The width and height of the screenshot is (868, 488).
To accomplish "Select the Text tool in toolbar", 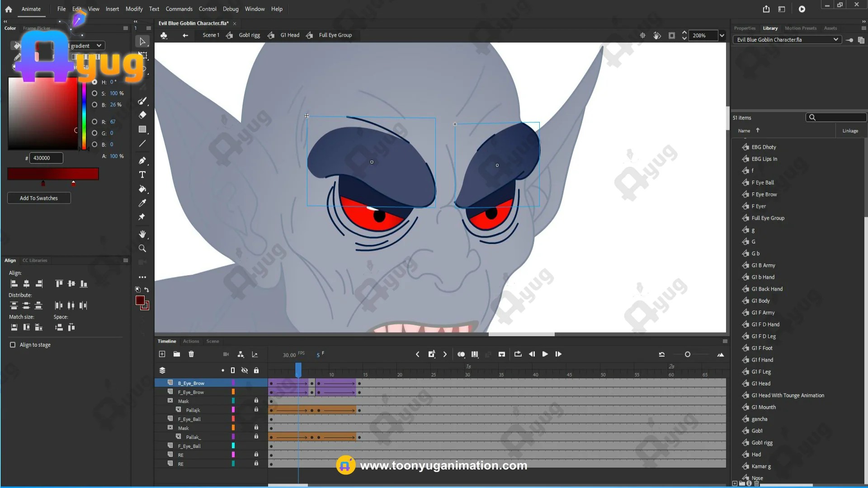I will pyautogui.click(x=142, y=175).
